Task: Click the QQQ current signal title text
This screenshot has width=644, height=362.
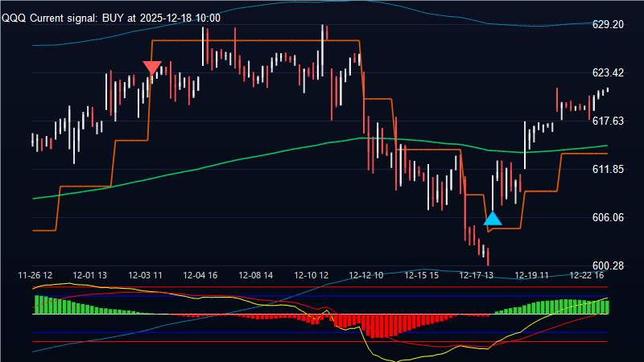Action: (x=111, y=18)
